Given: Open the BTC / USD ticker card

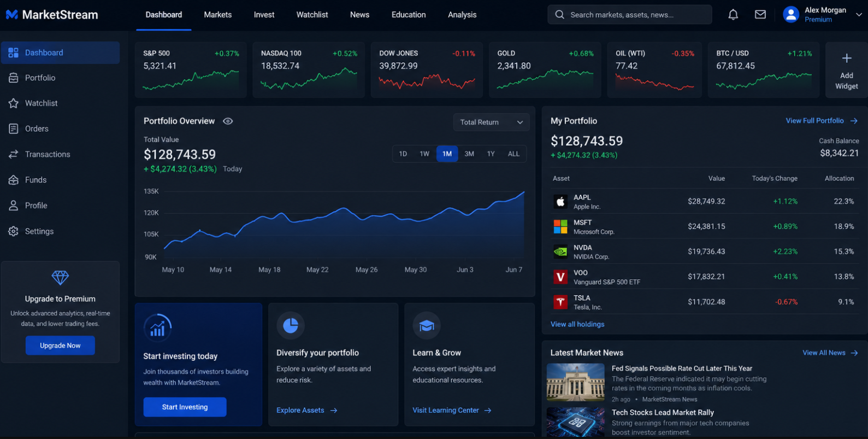Looking at the screenshot, I should point(764,70).
